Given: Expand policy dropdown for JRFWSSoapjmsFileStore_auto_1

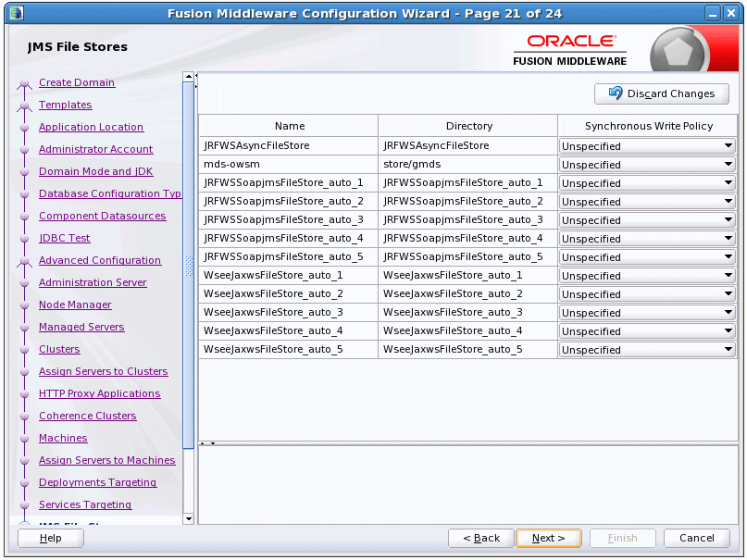Looking at the screenshot, I should tap(647, 183).
